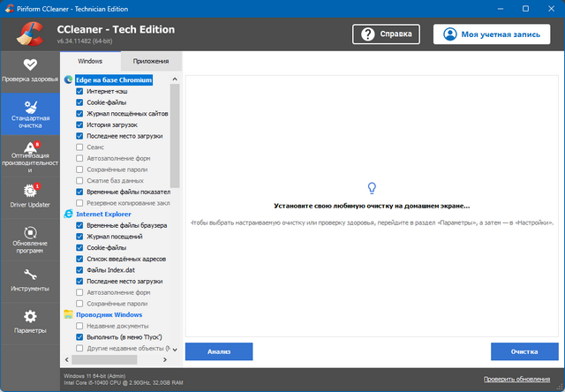This screenshot has height=392, width=565.
Task: Enable the Сохранённые пароли checkbox under Edge
Action: pyautogui.click(x=80, y=169)
